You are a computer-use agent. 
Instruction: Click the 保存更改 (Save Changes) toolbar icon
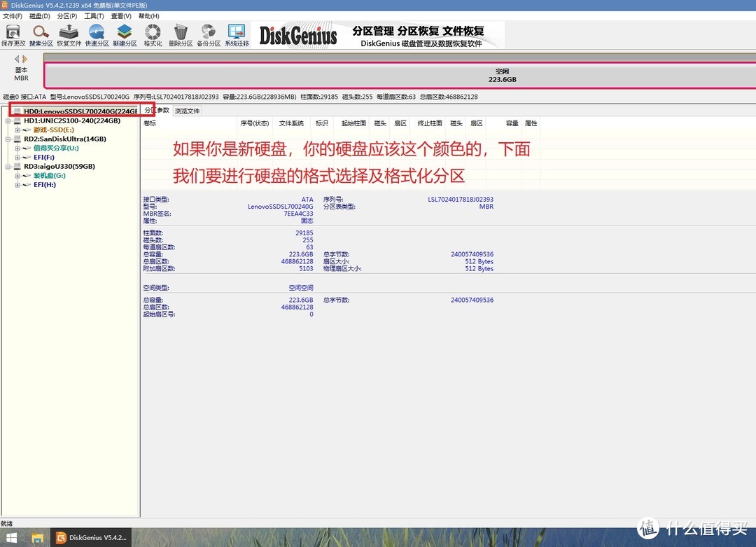pos(13,34)
